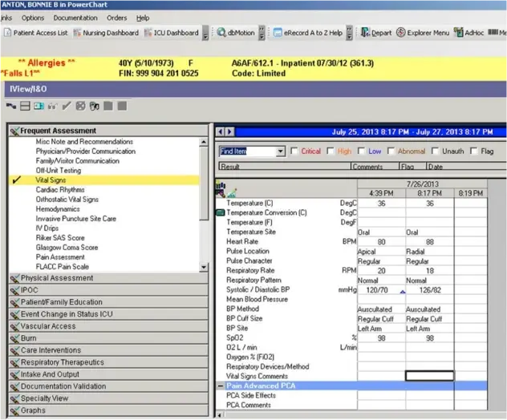
Task: Open the Orders menu
Action: pyautogui.click(x=117, y=18)
